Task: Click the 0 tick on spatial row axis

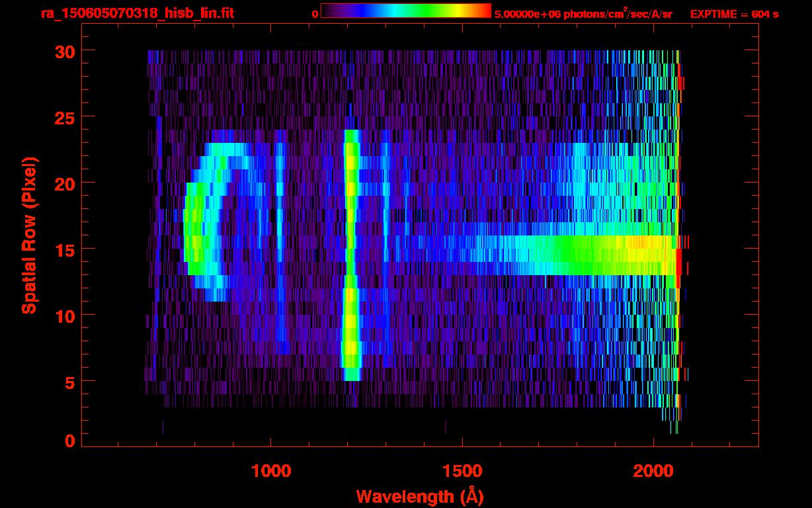Action: pyautogui.click(x=67, y=441)
